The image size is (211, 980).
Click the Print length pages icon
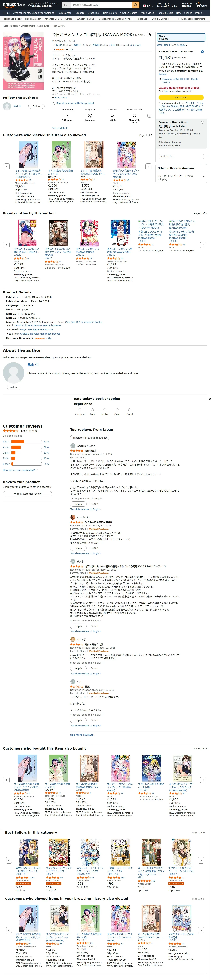[x=68, y=115]
